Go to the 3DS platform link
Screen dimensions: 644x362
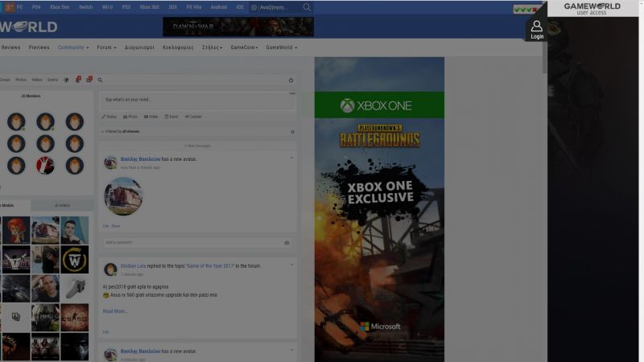[x=172, y=7]
